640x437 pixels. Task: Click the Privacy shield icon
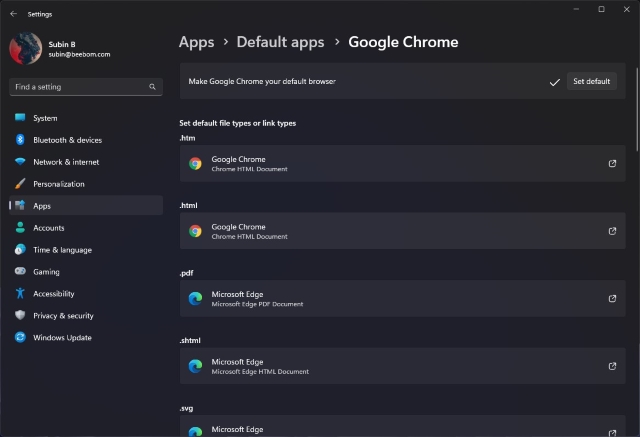[x=20, y=315]
